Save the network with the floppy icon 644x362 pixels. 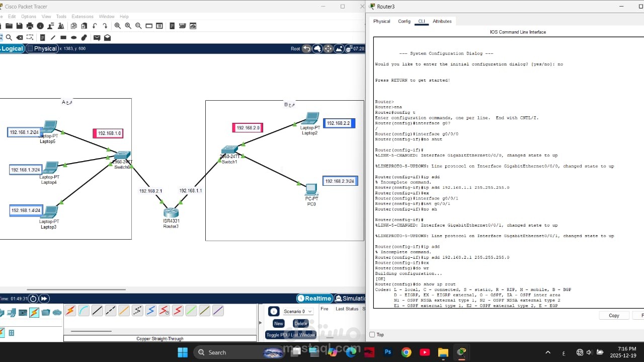tap(19, 26)
